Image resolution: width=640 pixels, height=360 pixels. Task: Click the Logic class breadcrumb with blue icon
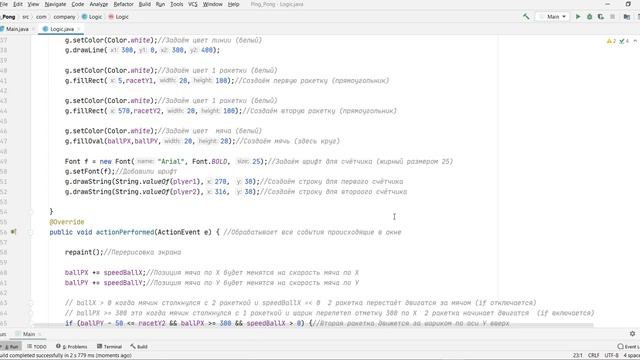(x=92, y=17)
